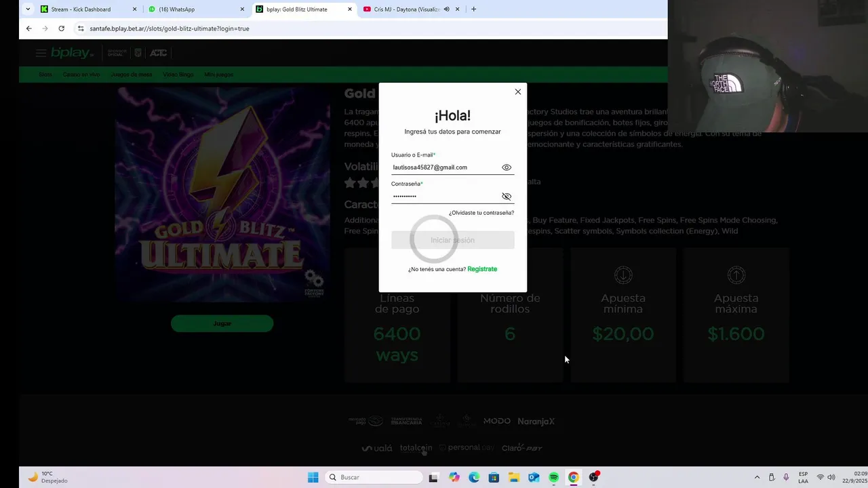The image size is (868, 488).
Task: Expand the tab search dropdown arrow
Action: tap(28, 9)
